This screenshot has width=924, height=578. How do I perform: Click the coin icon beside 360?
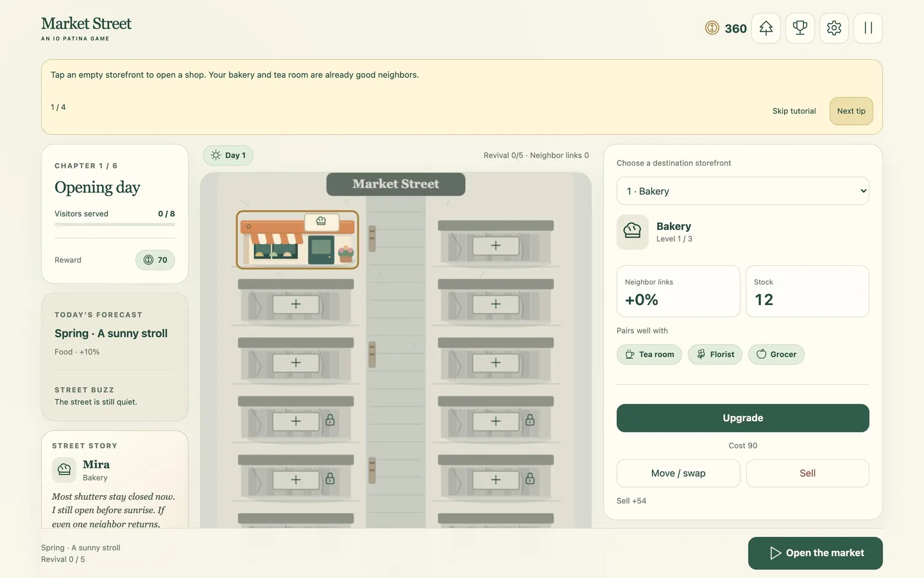pos(712,28)
